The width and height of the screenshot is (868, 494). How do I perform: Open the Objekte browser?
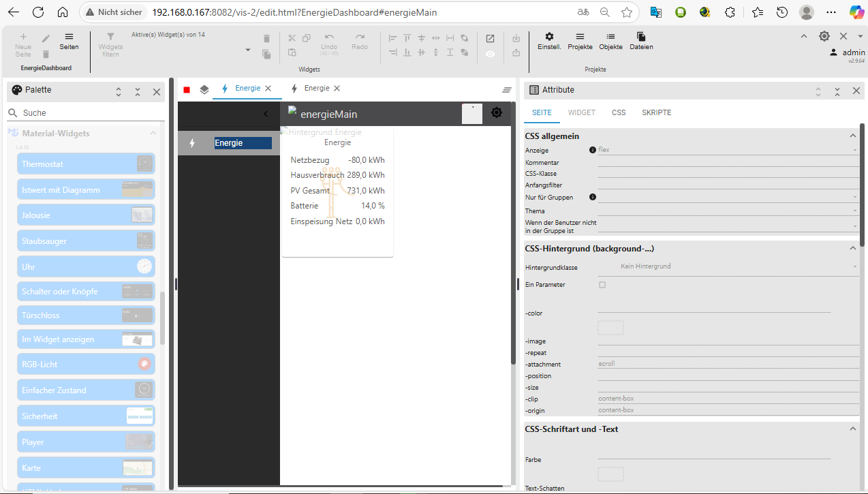pos(610,41)
